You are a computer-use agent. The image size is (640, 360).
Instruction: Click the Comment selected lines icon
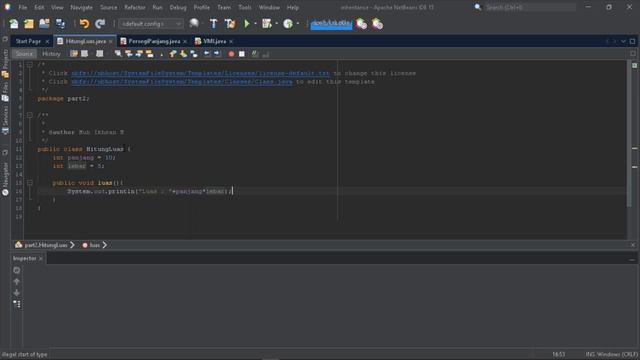click(x=255, y=54)
